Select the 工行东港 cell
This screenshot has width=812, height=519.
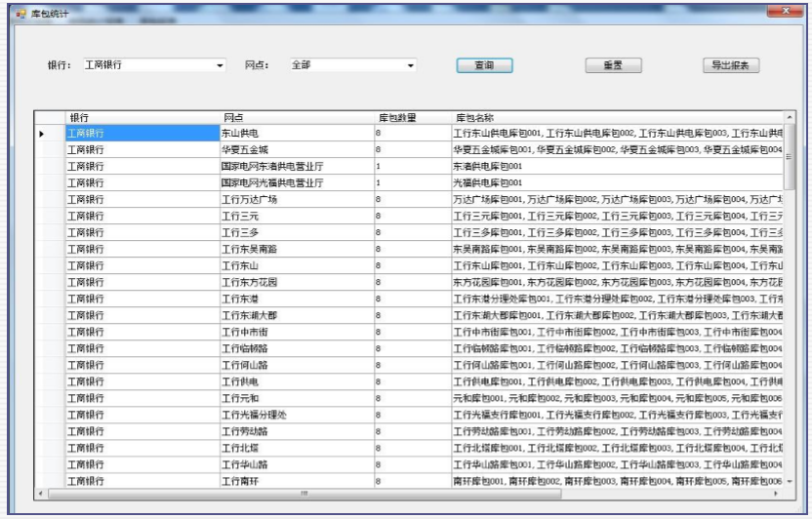[298, 299]
